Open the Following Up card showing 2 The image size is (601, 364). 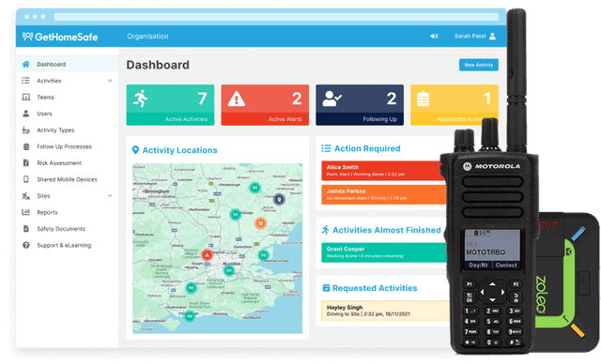pos(360,105)
